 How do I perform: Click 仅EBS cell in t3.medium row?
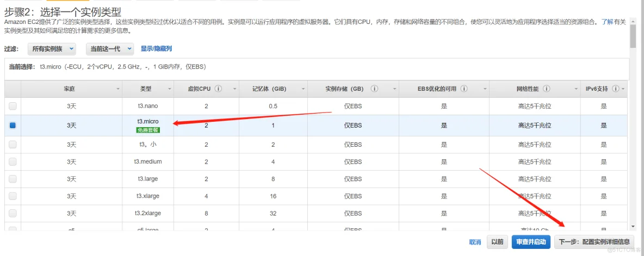pyautogui.click(x=353, y=161)
